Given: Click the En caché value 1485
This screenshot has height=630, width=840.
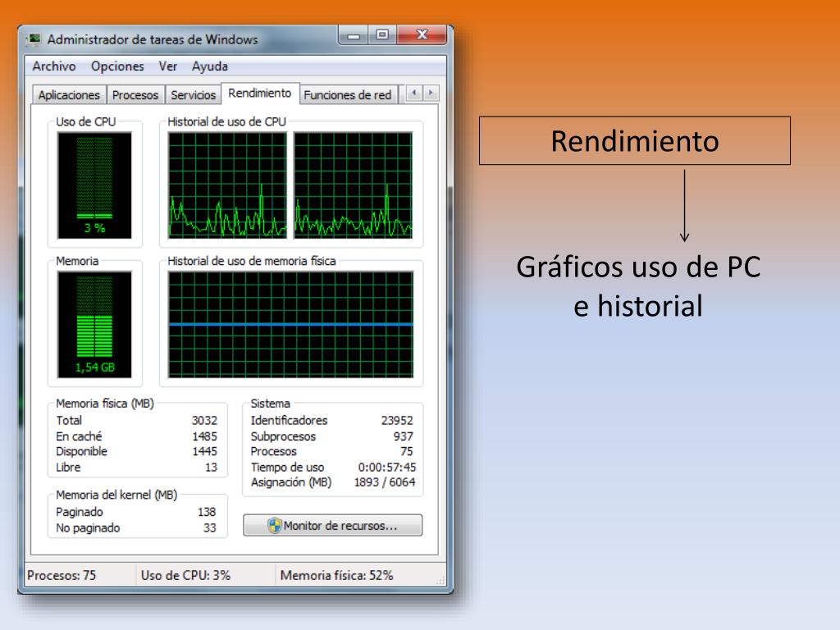Looking at the screenshot, I should point(204,436).
